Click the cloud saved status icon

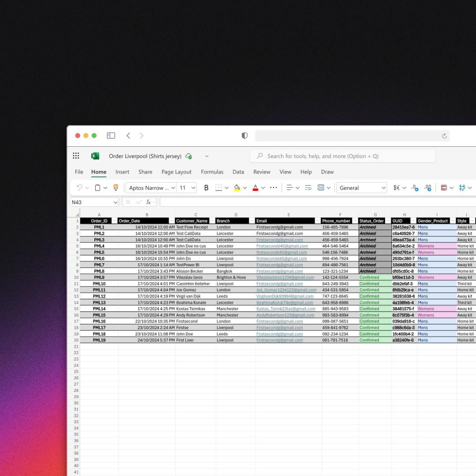[x=189, y=156]
